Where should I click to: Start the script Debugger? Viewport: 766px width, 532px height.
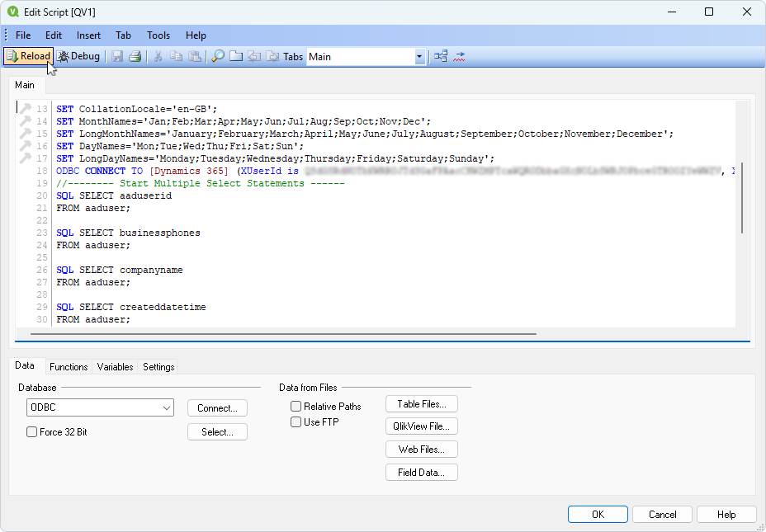(x=79, y=56)
